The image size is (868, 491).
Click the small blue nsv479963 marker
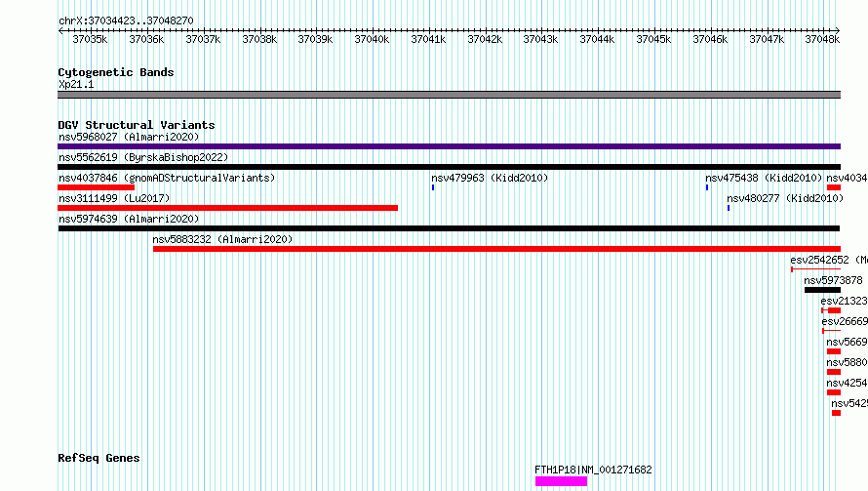tap(433, 187)
